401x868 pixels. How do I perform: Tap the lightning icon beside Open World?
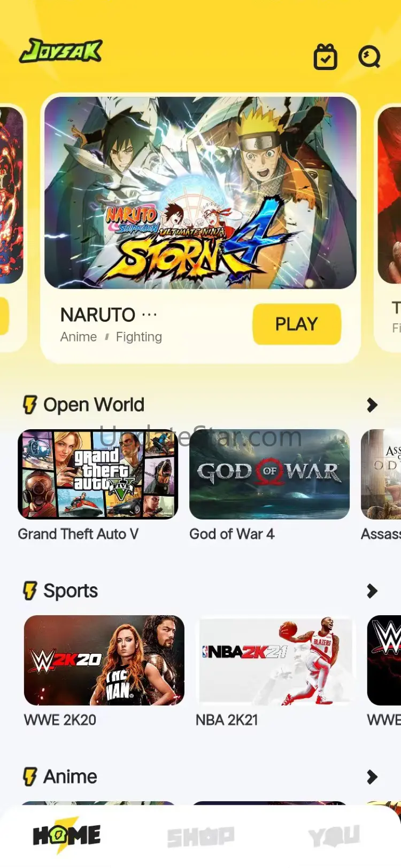pyautogui.click(x=30, y=405)
